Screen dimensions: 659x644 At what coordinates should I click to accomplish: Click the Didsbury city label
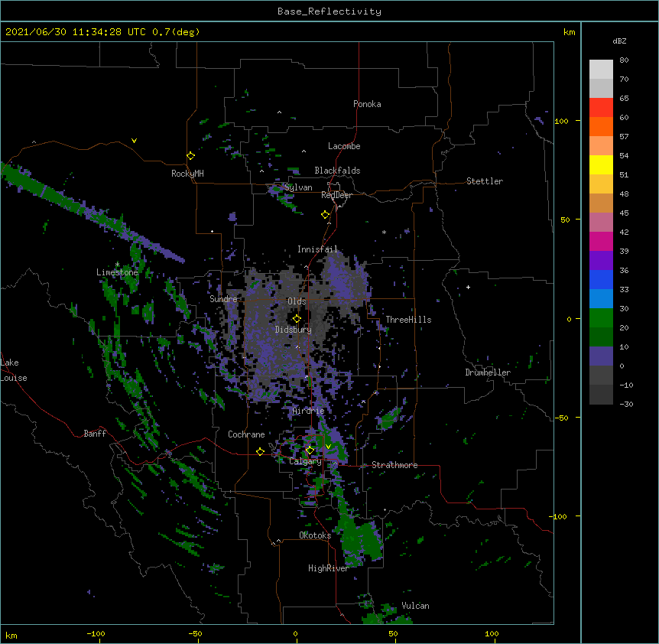pos(294,330)
